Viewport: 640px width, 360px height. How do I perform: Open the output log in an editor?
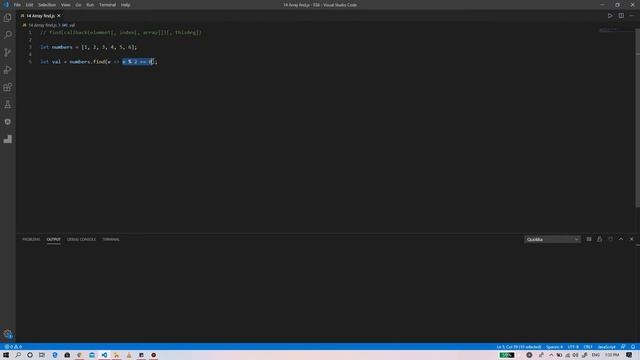click(x=610, y=239)
